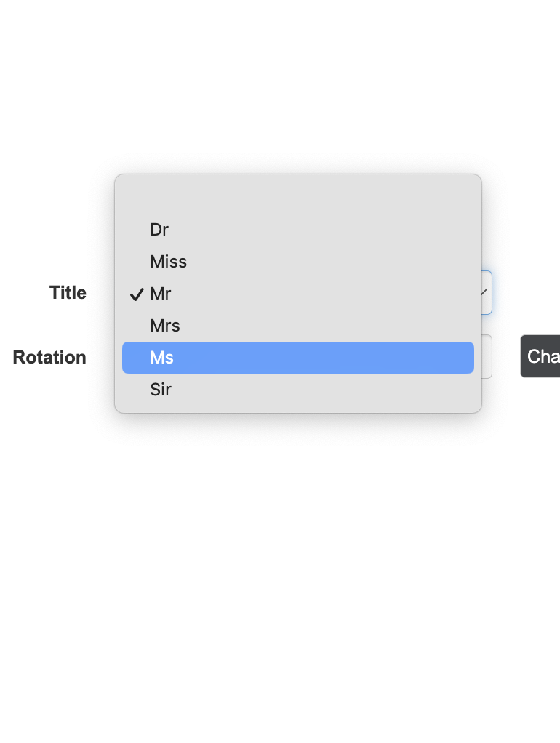Image resolution: width=560 pixels, height=743 pixels.
Task: Click the Title dropdown chevron arrow
Action: tap(484, 292)
